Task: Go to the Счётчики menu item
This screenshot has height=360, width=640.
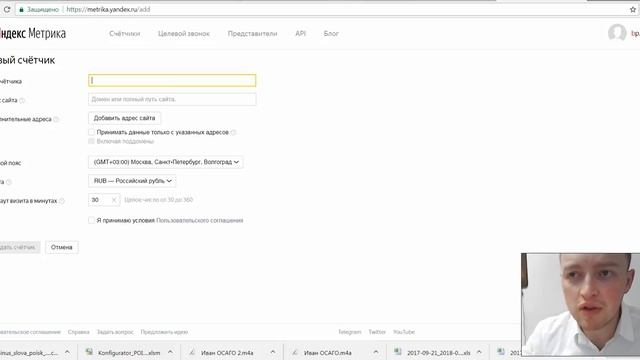Action: [x=124, y=33]
